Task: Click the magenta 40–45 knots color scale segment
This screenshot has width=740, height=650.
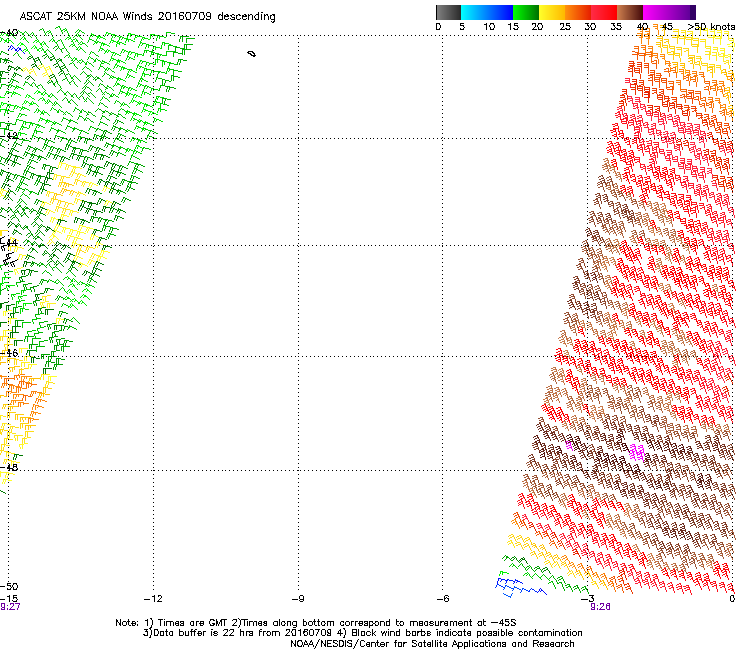Action: click(656, 12)
